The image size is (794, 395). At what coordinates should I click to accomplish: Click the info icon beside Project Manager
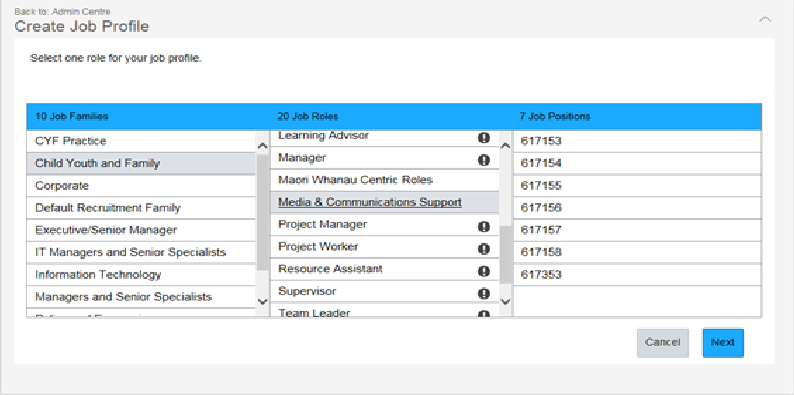[484, 226]
